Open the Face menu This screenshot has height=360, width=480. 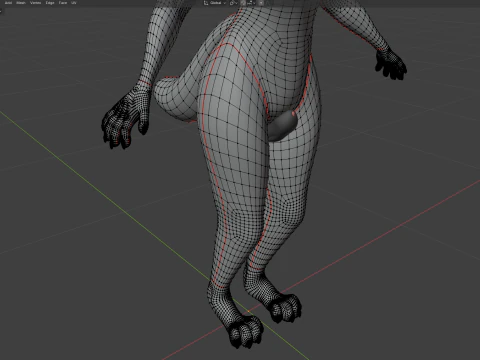63,3
